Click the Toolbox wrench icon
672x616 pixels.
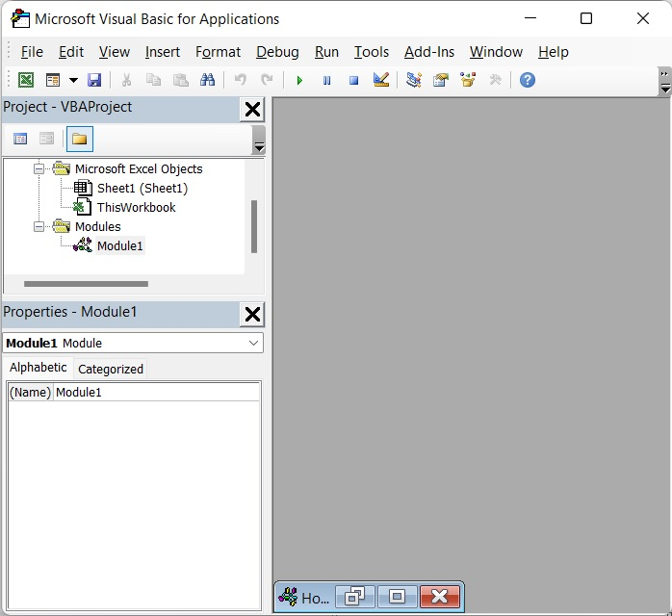[495, 80]
